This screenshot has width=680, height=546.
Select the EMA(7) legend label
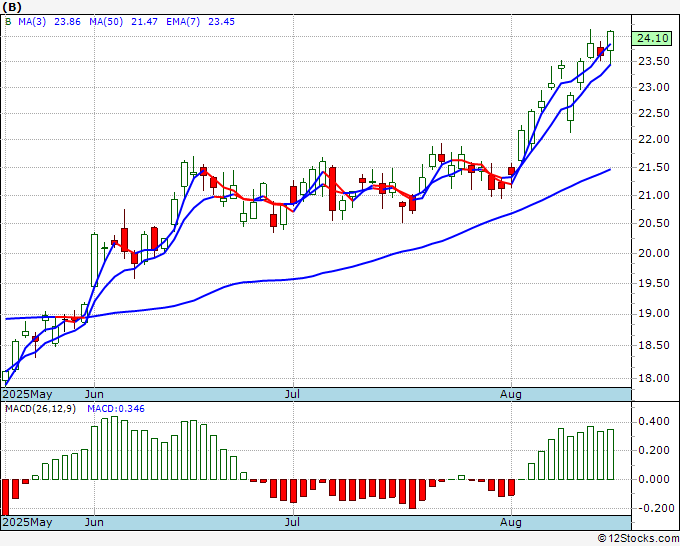(x=183, y=22)
